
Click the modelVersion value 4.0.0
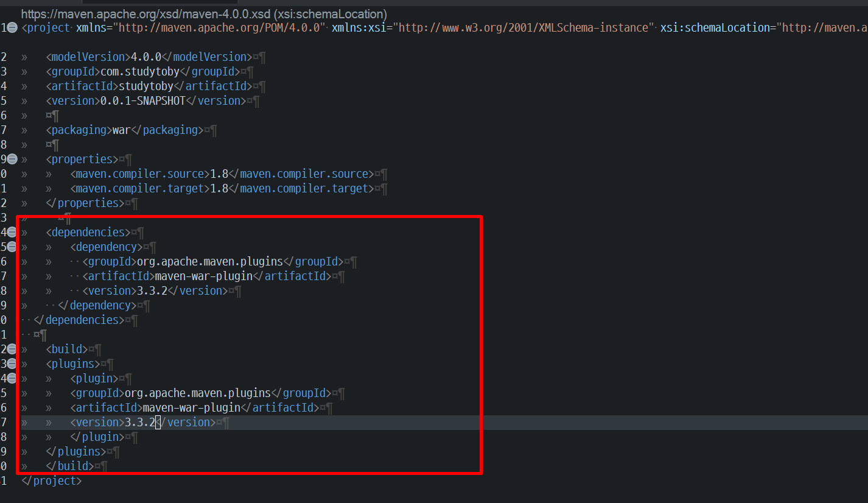click(146, 57)
